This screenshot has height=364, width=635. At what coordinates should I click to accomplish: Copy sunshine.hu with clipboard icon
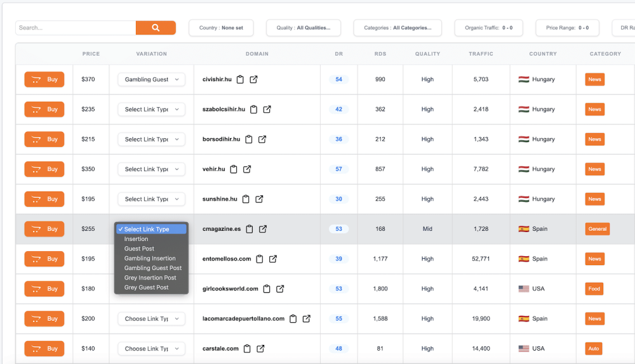[x=246, y=199]
